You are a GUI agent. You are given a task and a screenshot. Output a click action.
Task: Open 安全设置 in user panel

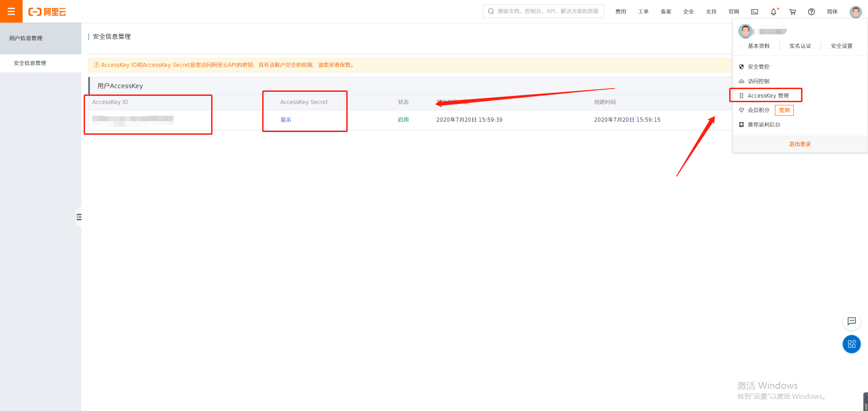(842, 46)
